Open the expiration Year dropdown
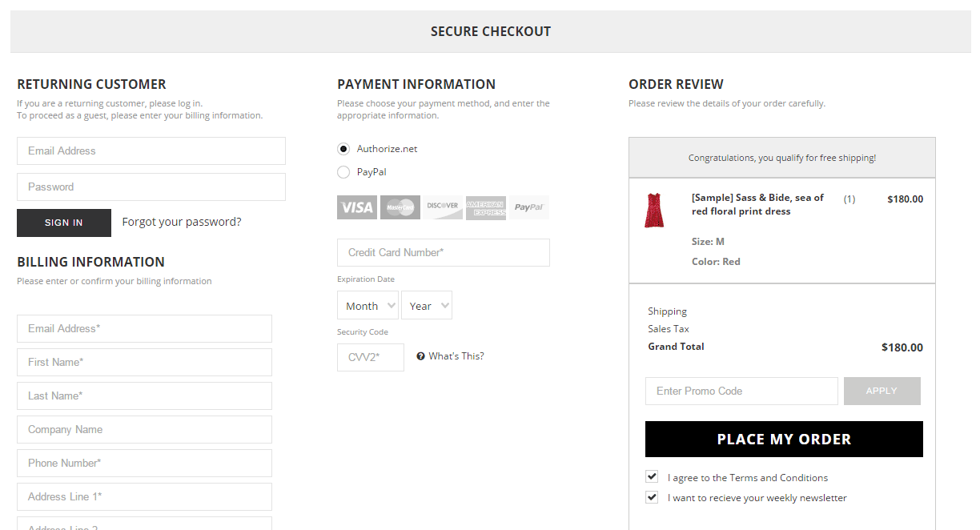The width and height of the screenshot is (980, 530). (x=427, y=306)
